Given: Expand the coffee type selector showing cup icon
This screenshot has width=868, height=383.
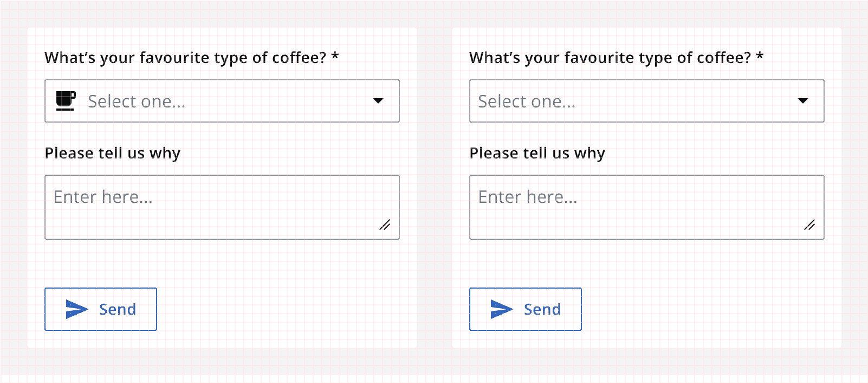Looking at the screenshot, I should (222, 101).
